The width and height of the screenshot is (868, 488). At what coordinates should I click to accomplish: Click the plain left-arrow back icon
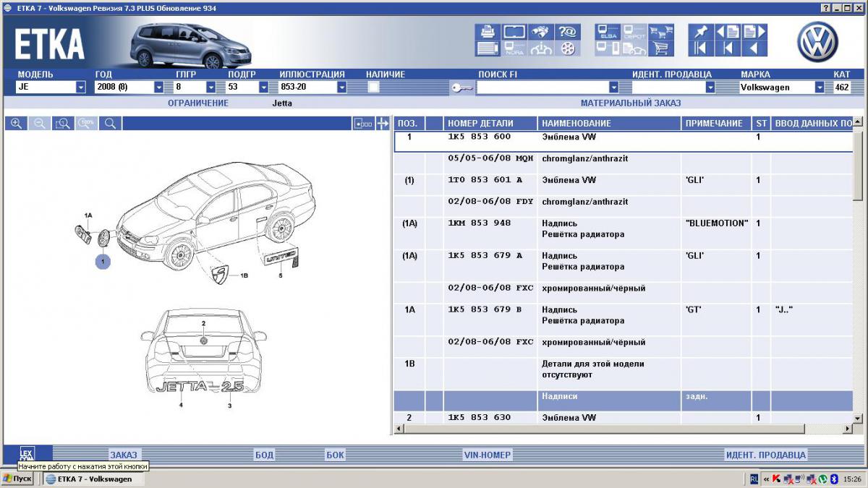pyautogui.click(x=754, y=48)
